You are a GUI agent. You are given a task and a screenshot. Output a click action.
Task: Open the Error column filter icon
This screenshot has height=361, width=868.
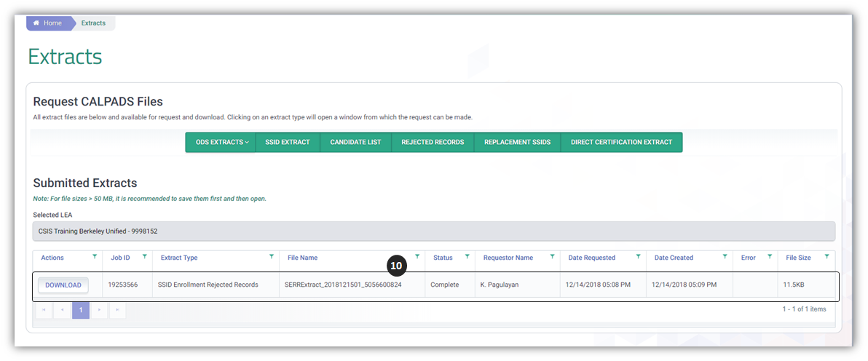tap(770, 257)
